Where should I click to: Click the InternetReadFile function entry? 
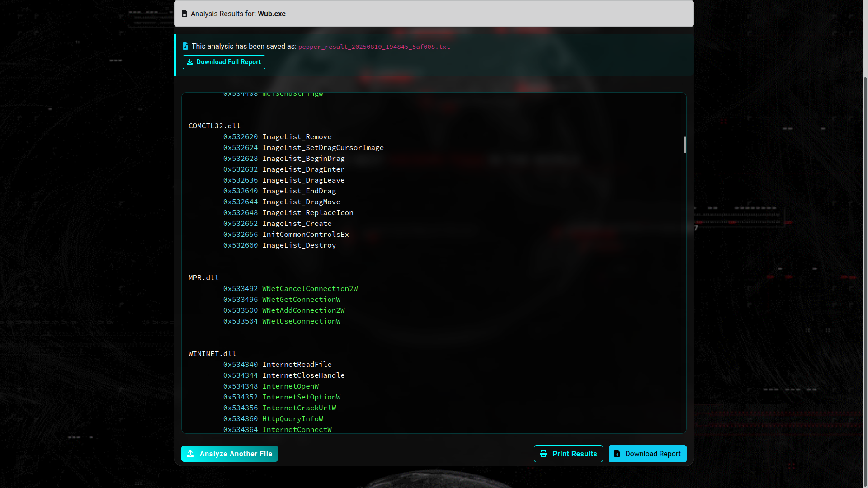[297, 364]
